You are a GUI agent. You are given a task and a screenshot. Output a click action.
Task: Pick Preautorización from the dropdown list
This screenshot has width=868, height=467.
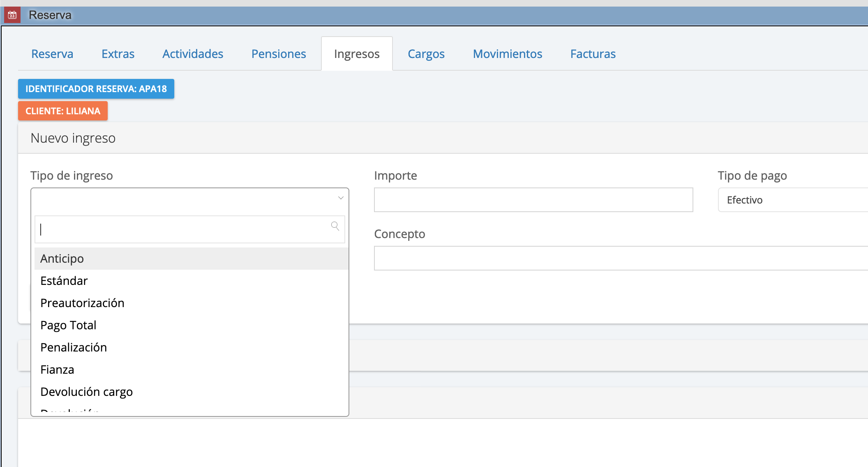[82, 303]
